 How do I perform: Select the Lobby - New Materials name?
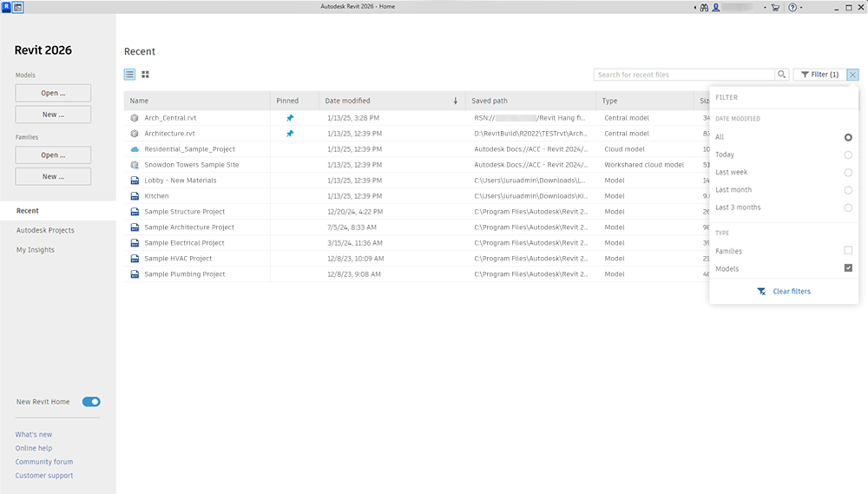click(181, 181)
